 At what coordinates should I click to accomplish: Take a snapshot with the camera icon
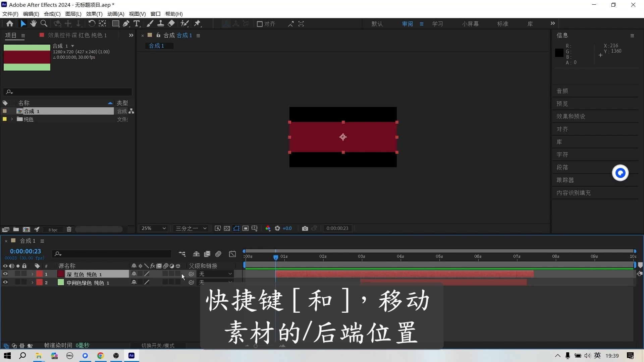coord(305,228)
